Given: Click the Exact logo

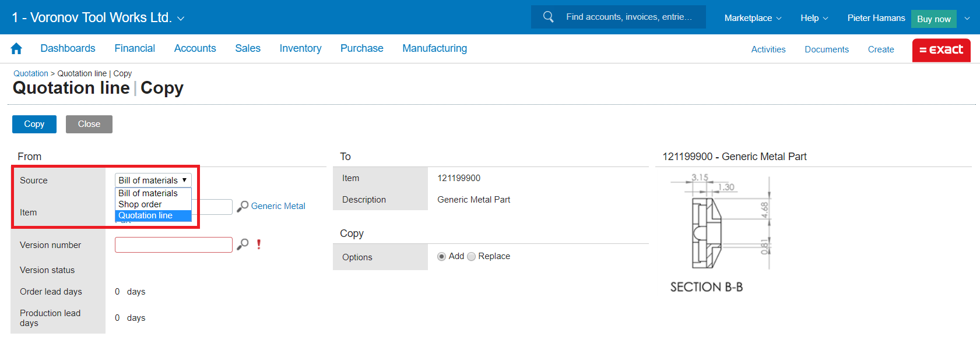Looking at the screenshot, I should coord(941,50).
